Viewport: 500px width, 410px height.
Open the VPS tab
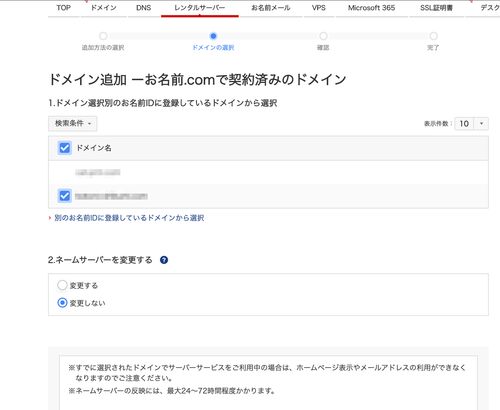319,8
